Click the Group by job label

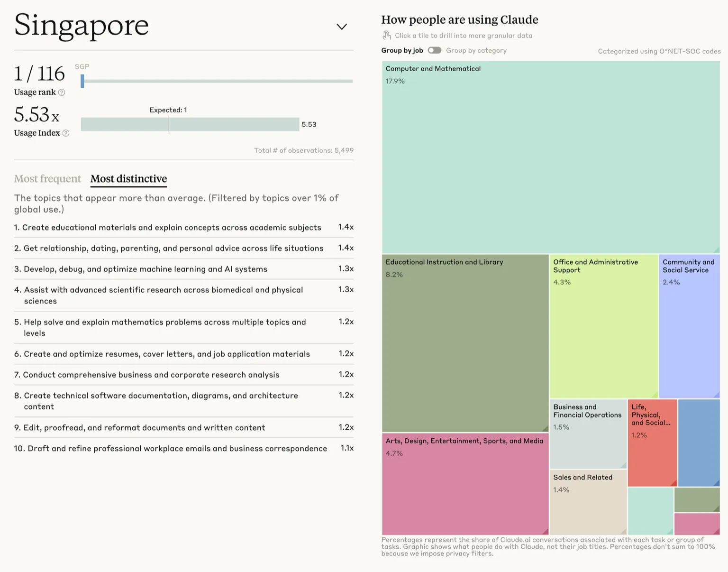click(402, 50)
